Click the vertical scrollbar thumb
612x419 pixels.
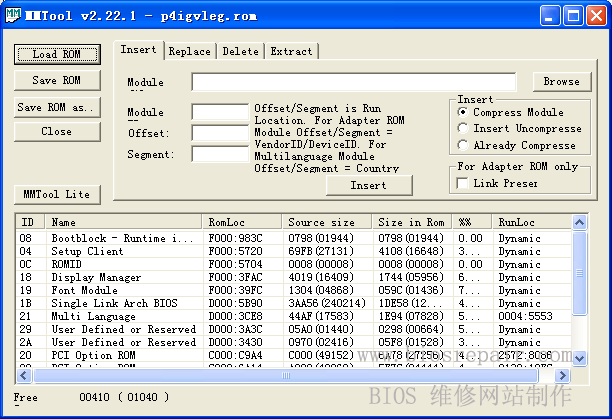pyautogui.click(x=580, y=273)
